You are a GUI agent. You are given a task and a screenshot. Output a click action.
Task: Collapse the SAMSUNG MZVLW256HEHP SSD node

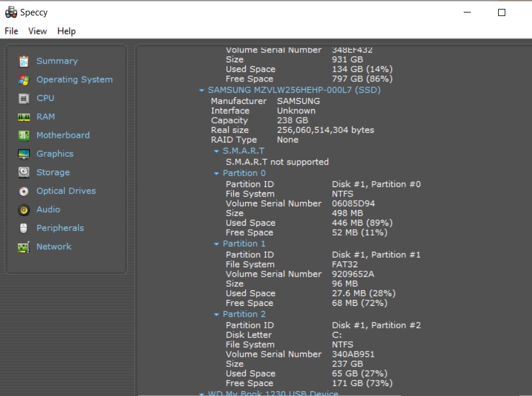click(202, 90)
